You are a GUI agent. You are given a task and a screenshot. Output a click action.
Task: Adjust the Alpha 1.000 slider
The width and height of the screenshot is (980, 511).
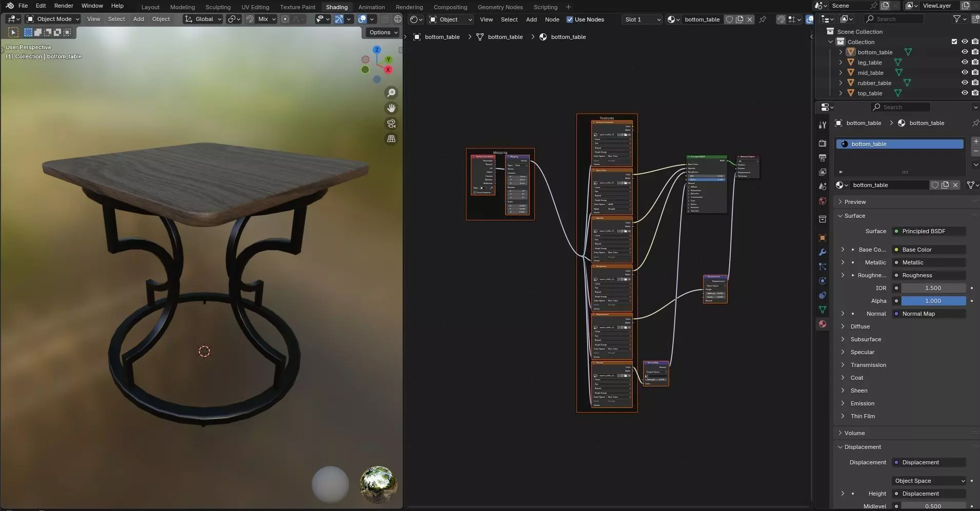(x=933, y=301)
